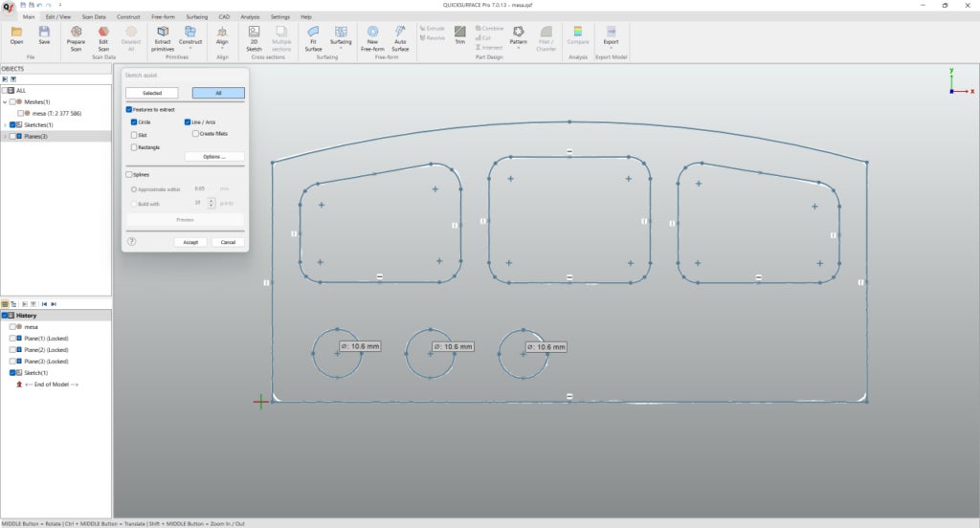Select the Extract primitives tool
The image size is (980, 528).
(163, 33)
